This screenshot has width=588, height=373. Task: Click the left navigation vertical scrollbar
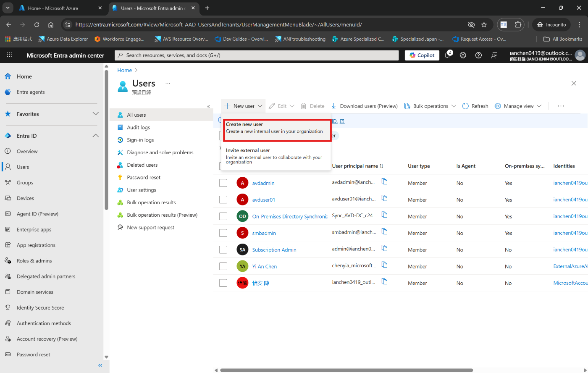point(106,140)
